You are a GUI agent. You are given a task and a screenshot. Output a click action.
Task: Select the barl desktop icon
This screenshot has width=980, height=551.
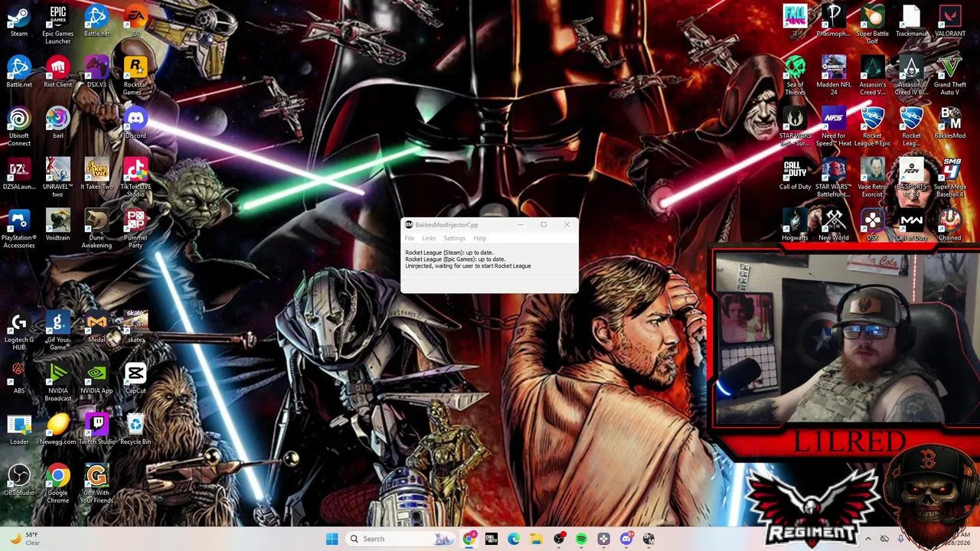pos(57,123)
